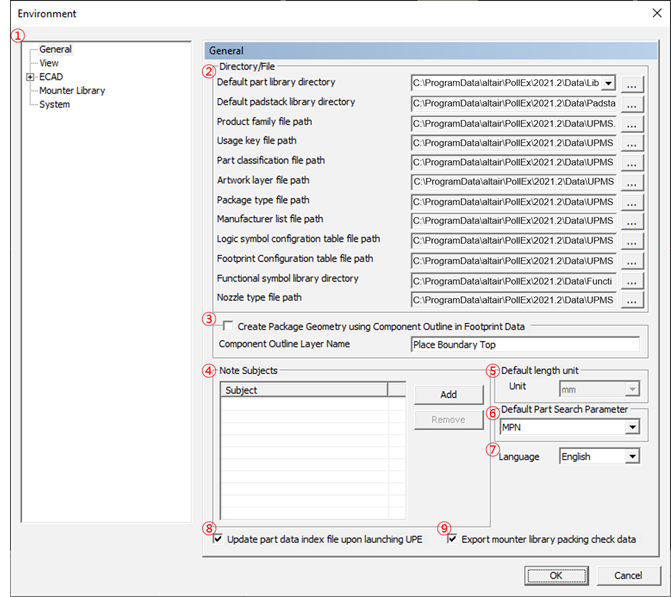Click the Add note subject button
This screenshot has height=597, width=671.
tap(448, 395)
